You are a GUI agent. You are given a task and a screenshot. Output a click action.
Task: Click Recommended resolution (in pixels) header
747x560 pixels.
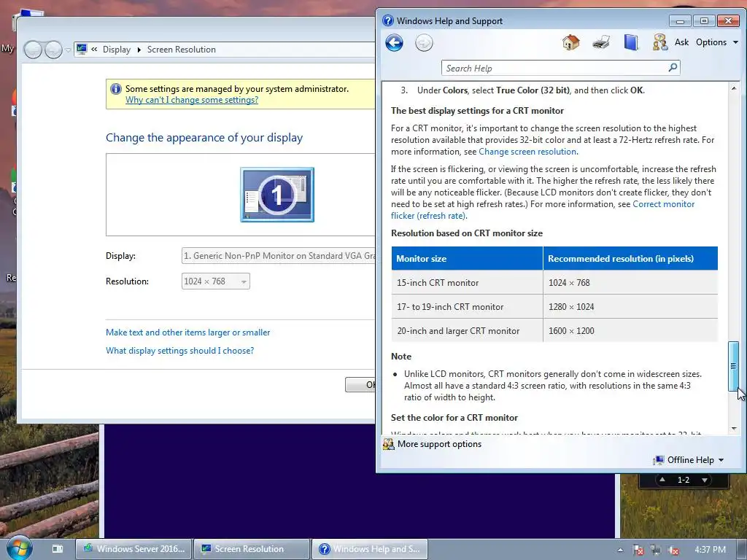630,259
